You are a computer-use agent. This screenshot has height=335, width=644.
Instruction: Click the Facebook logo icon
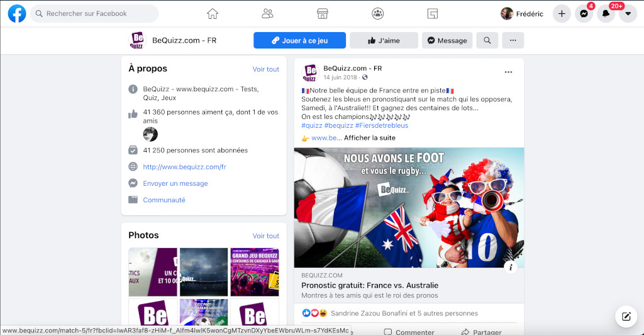point(17,13)
